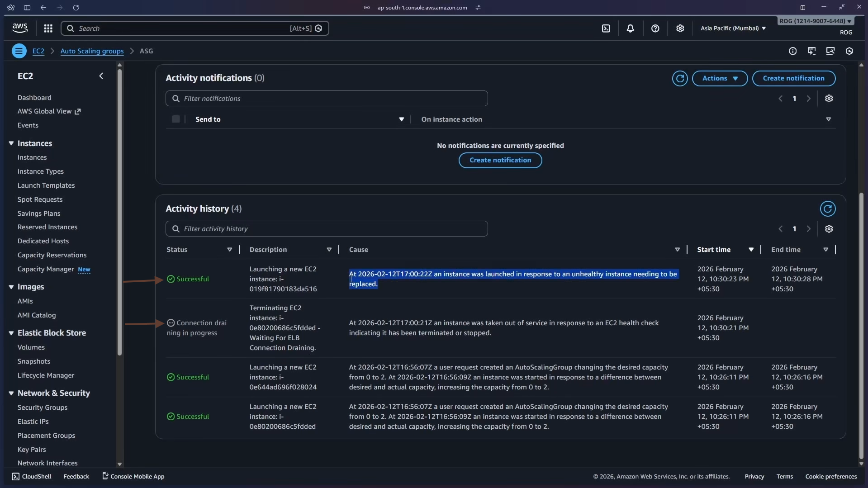
Task: Open the Feedback link
Action: pyautogui.click(x=76, y=476)
